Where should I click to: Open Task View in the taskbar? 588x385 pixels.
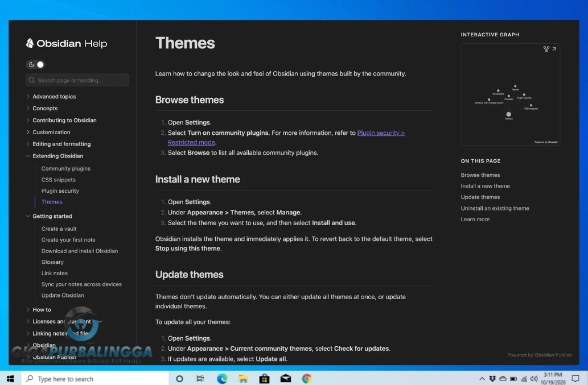click(x=200, y=379)
